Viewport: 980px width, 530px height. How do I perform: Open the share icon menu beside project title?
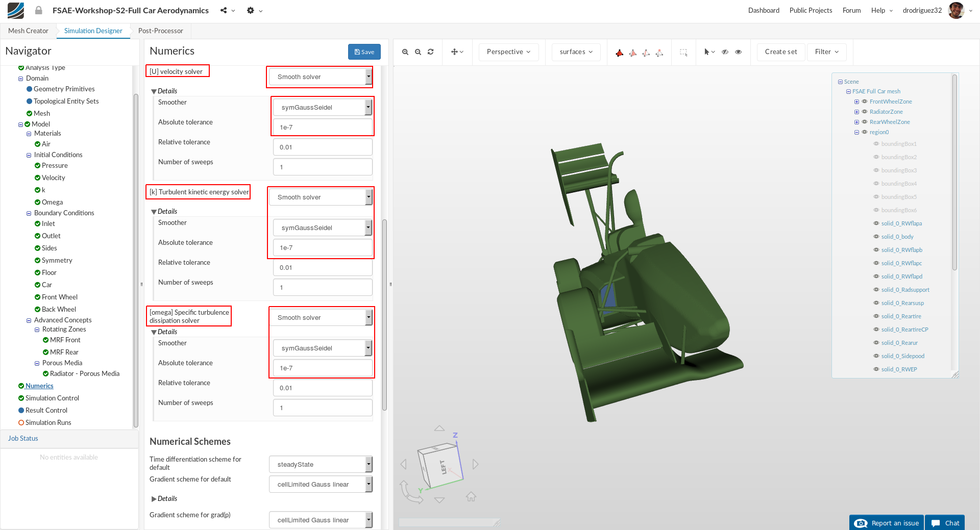(x=224, y=10)
